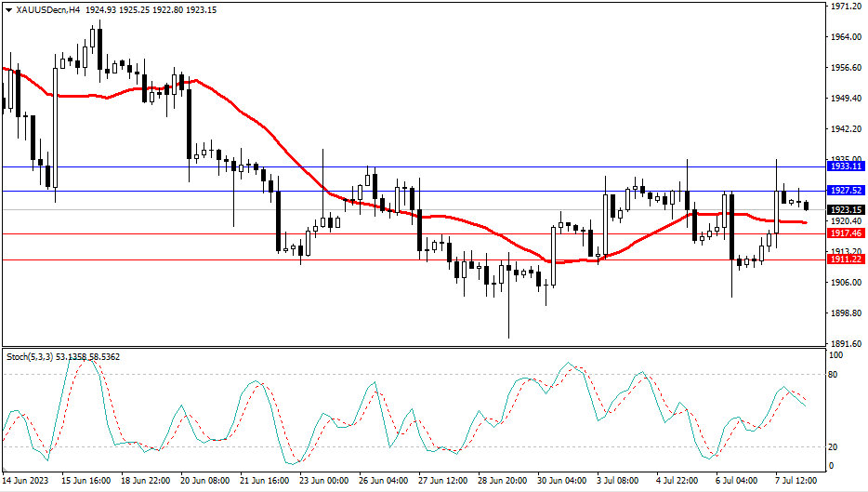Click the 3 Jul 08:00 time label
Screen dimensions: 868x492
point(616,481)
